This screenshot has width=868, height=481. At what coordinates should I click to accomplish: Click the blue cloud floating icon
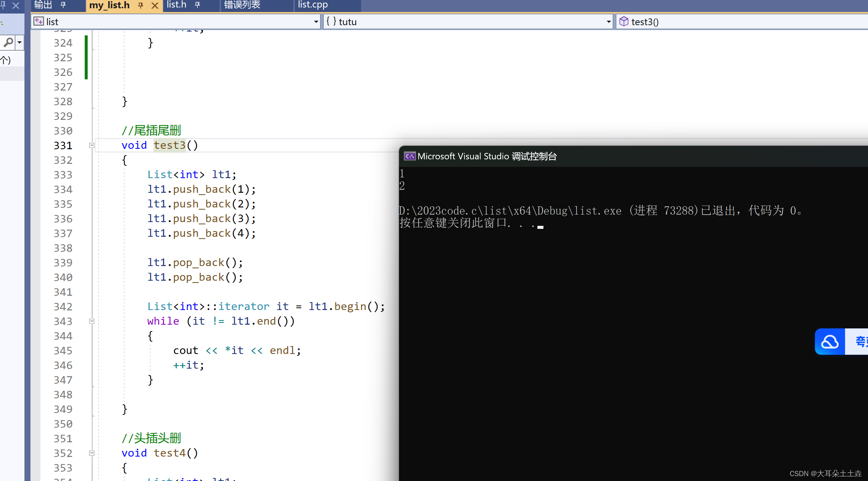pos(830,342)
